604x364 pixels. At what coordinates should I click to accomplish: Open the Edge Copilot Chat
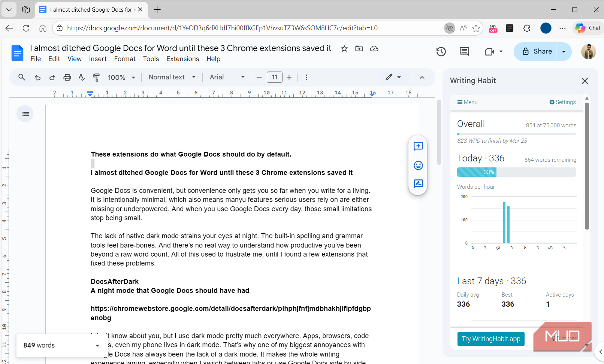pyautogui.click(x=588, y=28)
